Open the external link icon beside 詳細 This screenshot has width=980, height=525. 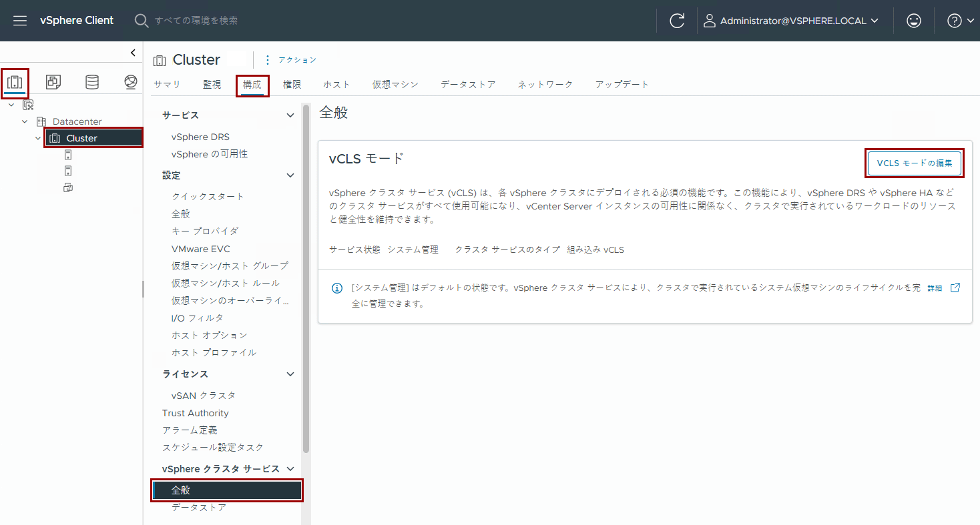click(x=955, y=288)
